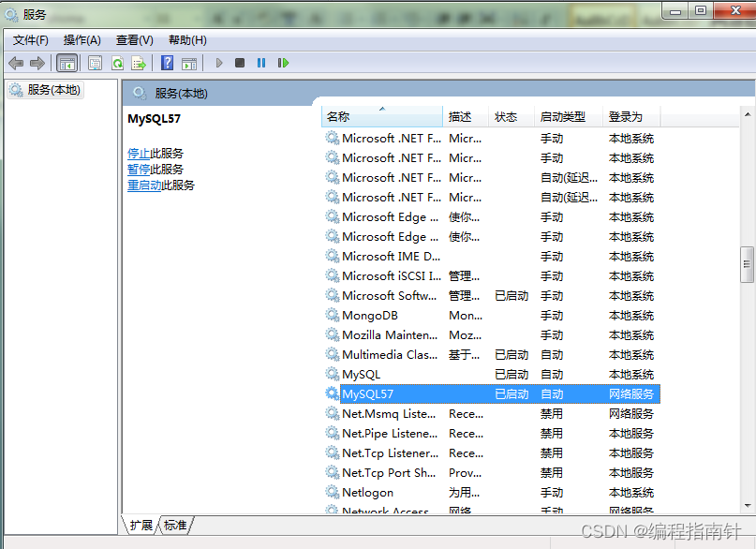Click gear icon of Net.Pipe Listene... row

[332, 433]
